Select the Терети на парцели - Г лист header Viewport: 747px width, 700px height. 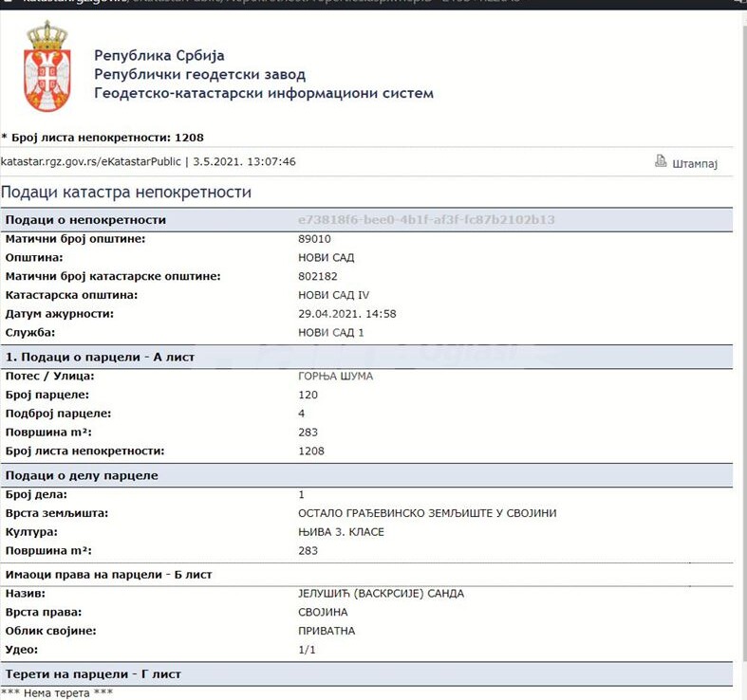coord(93,674)
